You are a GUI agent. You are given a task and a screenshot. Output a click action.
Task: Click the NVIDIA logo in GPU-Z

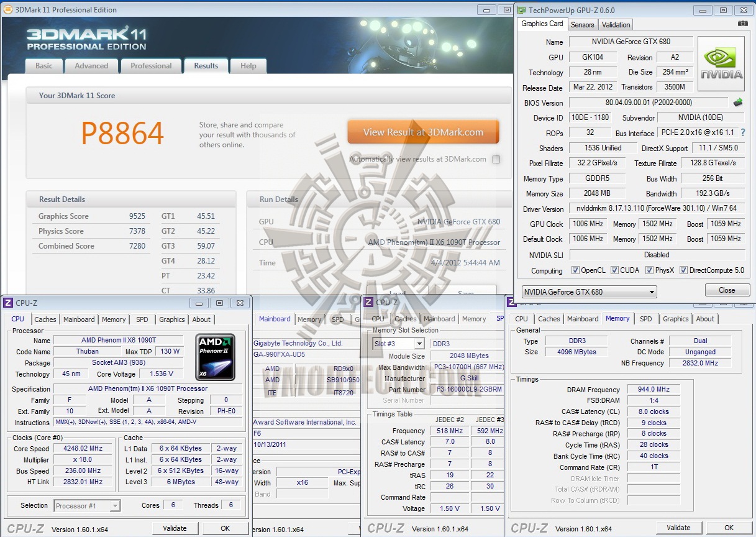[x=721, y=64]
